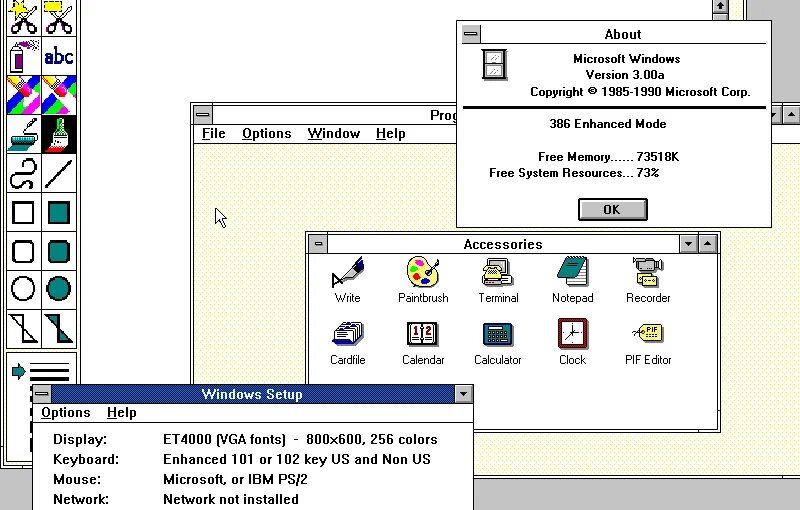Open Program Manager's control menu box
Image resolution: width=800 pixels, height=510 pixels.
tap(203, 115)
